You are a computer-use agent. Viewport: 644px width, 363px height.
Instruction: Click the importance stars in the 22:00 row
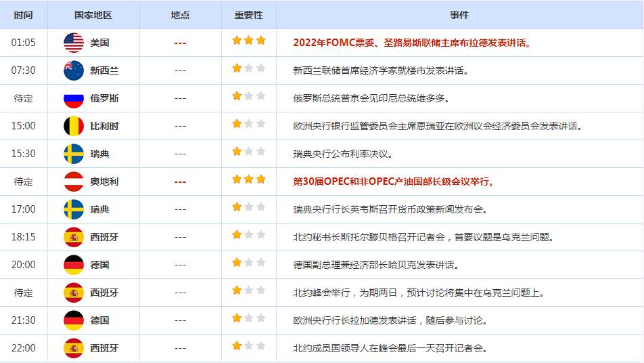[249, 346]
